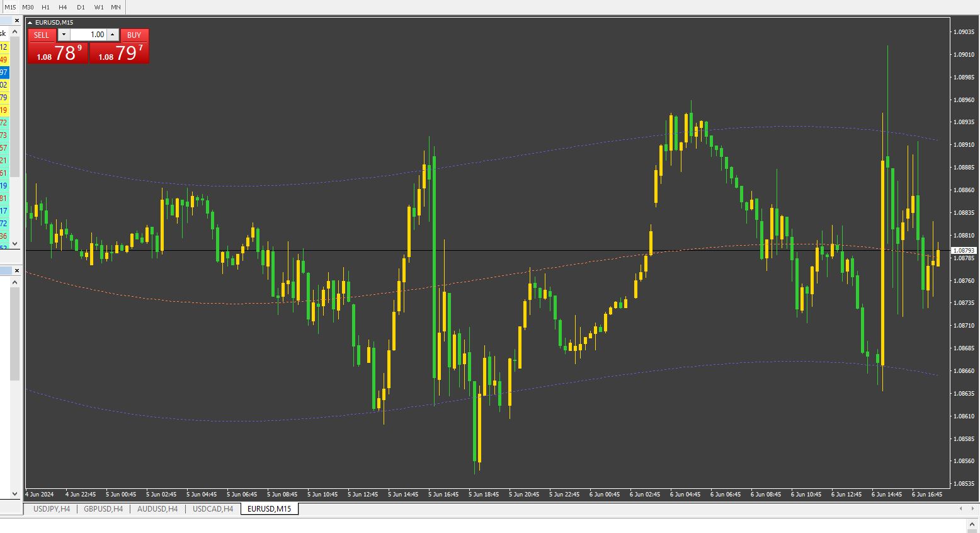This screenshot has height=533, width=980.
Task: Click time axis label 4 Jun 2024
Action: [40, 495]
